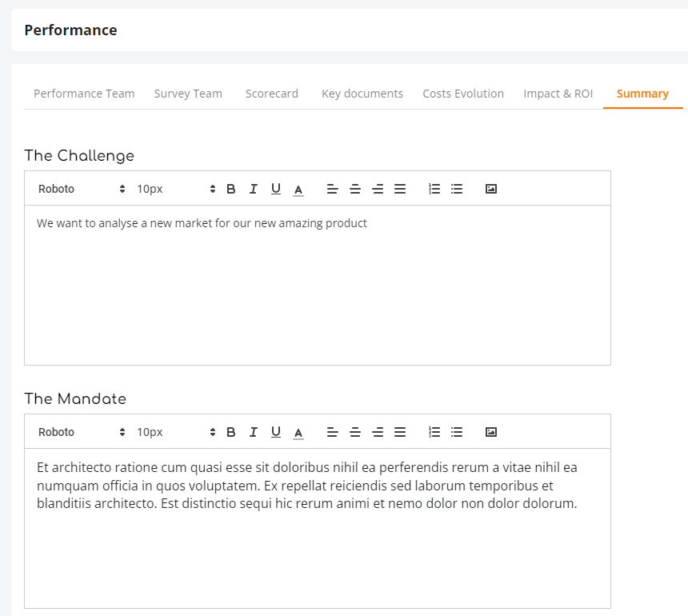Viewport: 688px width, 616px height.
Task: Open the Costs Evolution tab
Action: pos(463,94)
